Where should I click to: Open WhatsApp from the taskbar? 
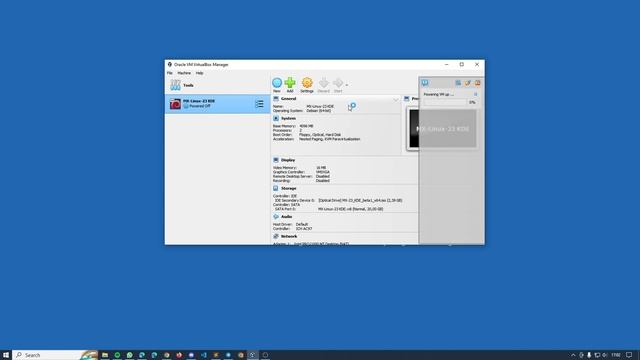click(x=129, y=355)
